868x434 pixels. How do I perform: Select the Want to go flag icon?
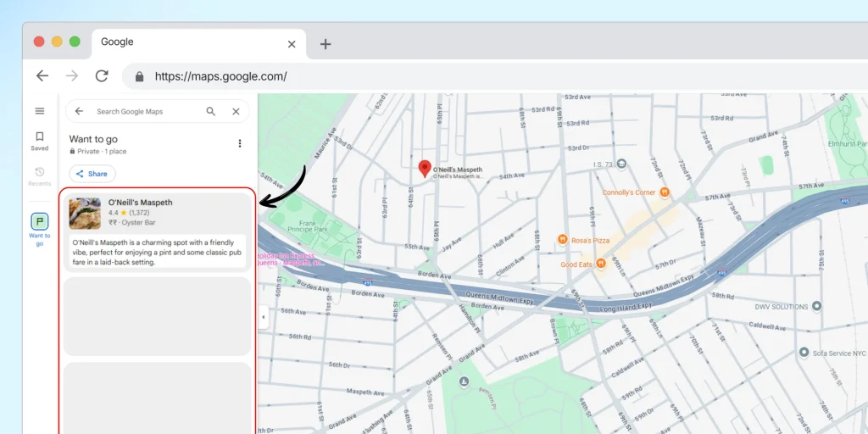39,221
